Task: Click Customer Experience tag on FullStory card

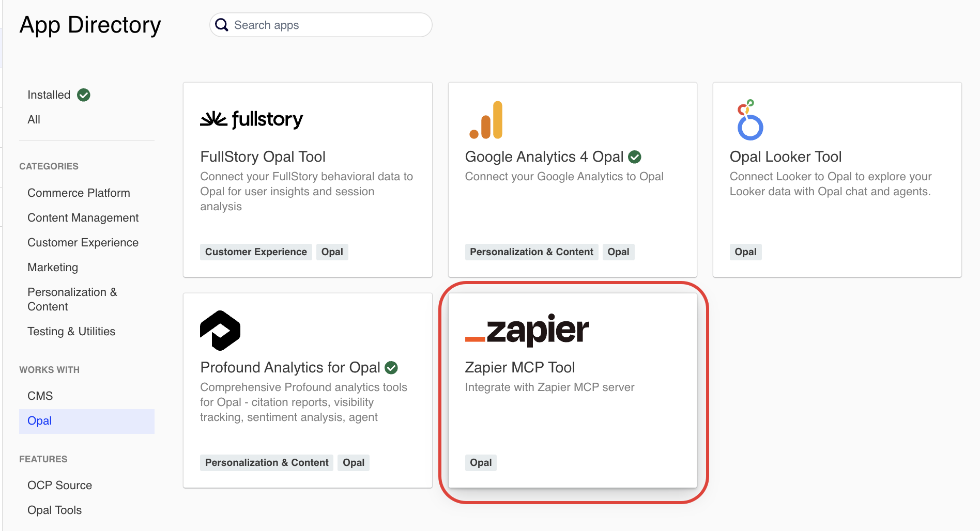Action: click(256, 252)
